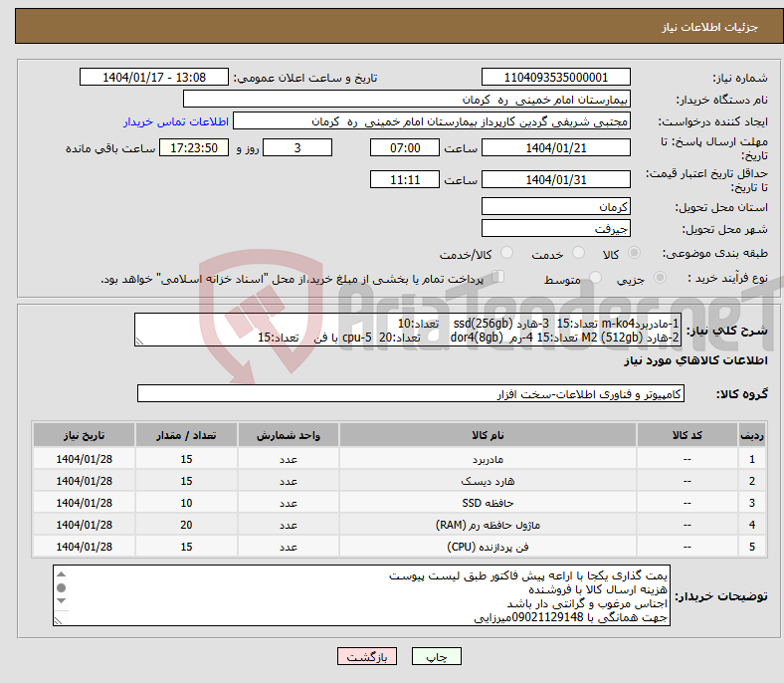Viewport: 784px width, 683px height.
Task: Select the متوسط purchase type radio
Action: pyautogui.click(x=595, y=277)
